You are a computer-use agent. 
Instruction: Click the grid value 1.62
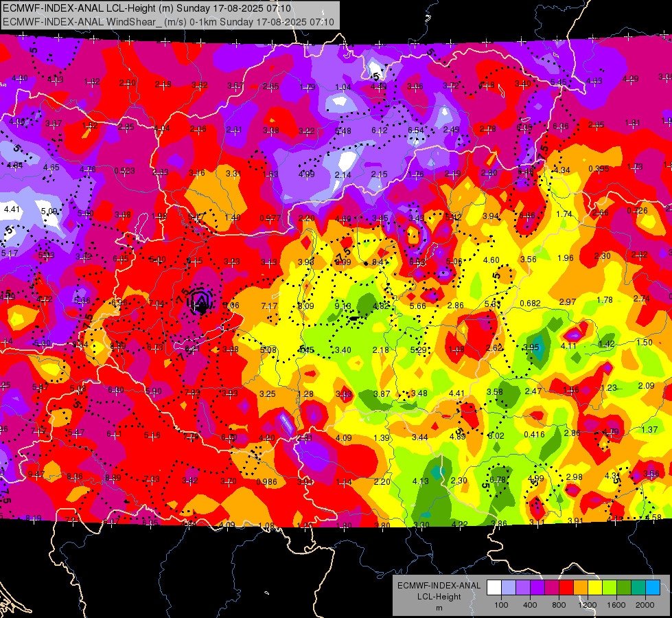click(x=92, y=82)
